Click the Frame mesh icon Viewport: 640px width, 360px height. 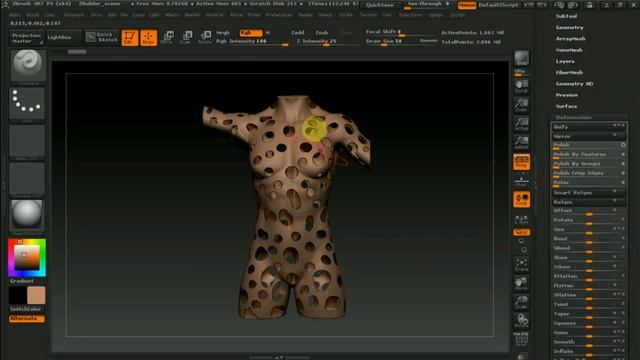[x=521, y=265]
